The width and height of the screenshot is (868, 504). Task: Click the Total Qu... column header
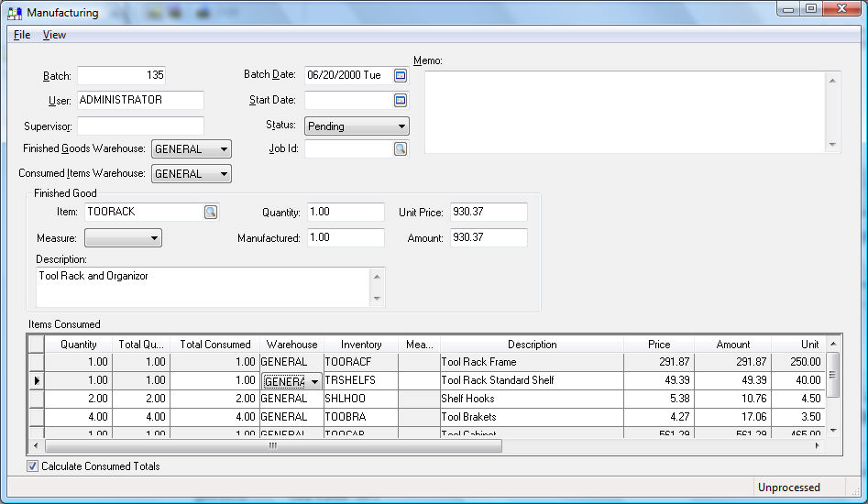[141, 345]
